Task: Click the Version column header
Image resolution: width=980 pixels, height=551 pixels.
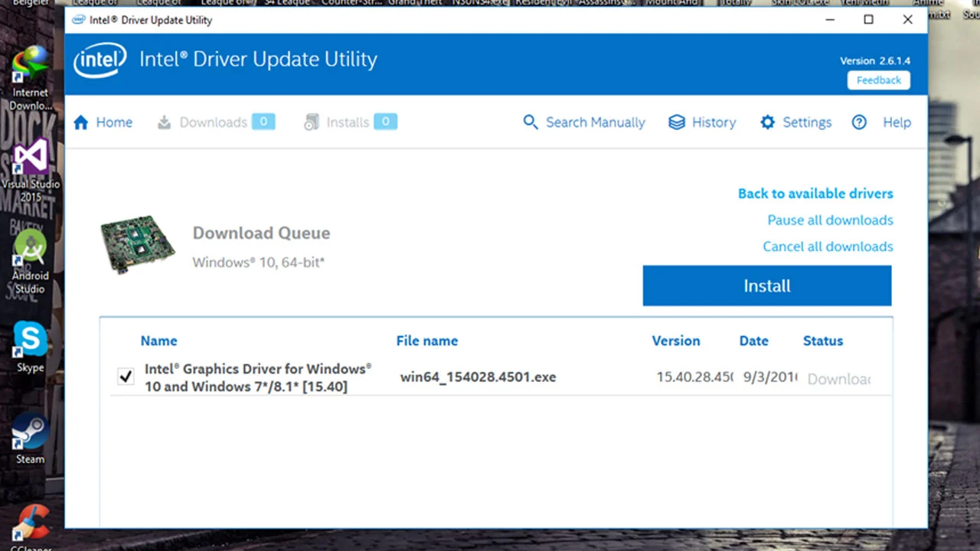Action: (676, 341)
